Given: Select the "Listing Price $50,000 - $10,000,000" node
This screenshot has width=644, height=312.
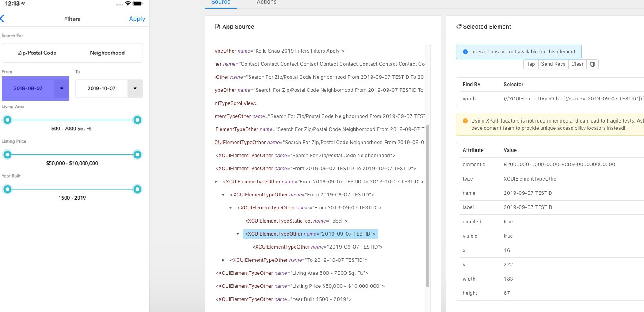Looking at the screenshot, I should [300, 286].
